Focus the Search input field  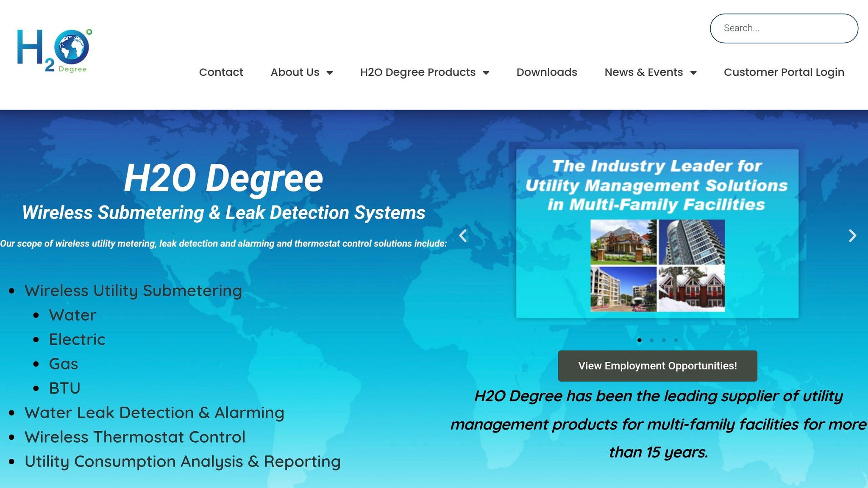coord(784,28)
